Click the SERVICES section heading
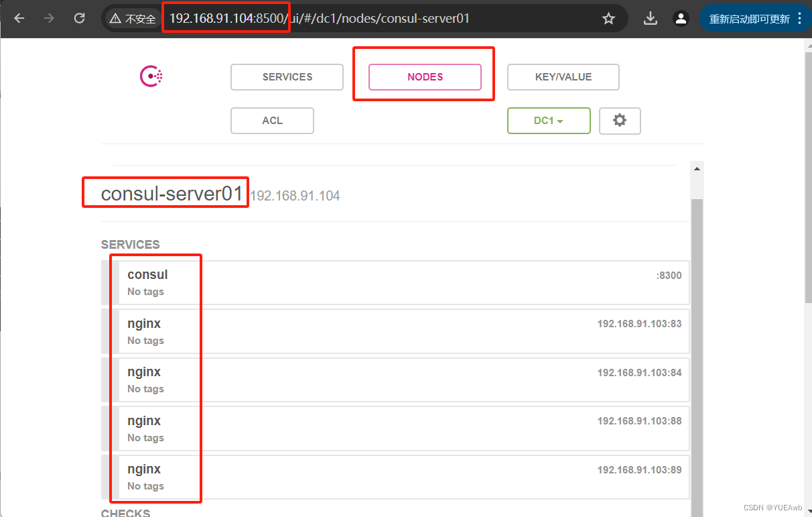The height and width of the screenshot is (517, 812). [x=131, y=245]
